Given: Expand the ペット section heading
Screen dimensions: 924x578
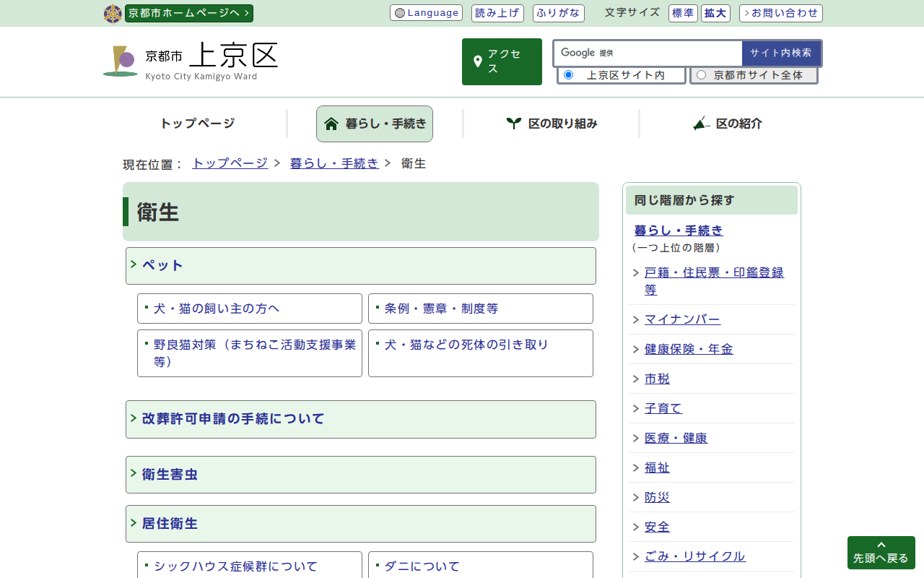Looking at the screenshot, I should [x=162, y=265].
